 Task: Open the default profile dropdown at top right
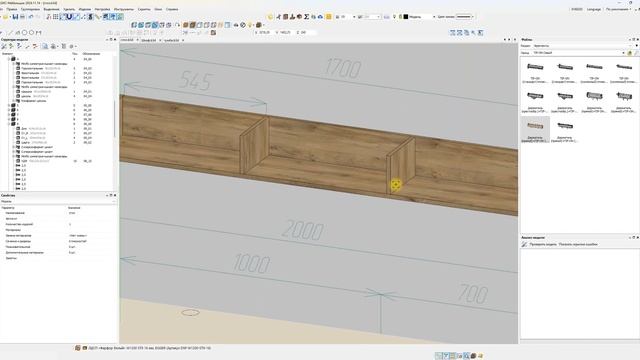[618, 9]
